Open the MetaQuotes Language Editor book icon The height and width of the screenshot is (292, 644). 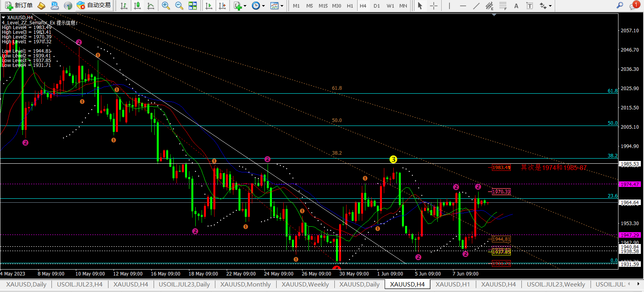(41, 6)
